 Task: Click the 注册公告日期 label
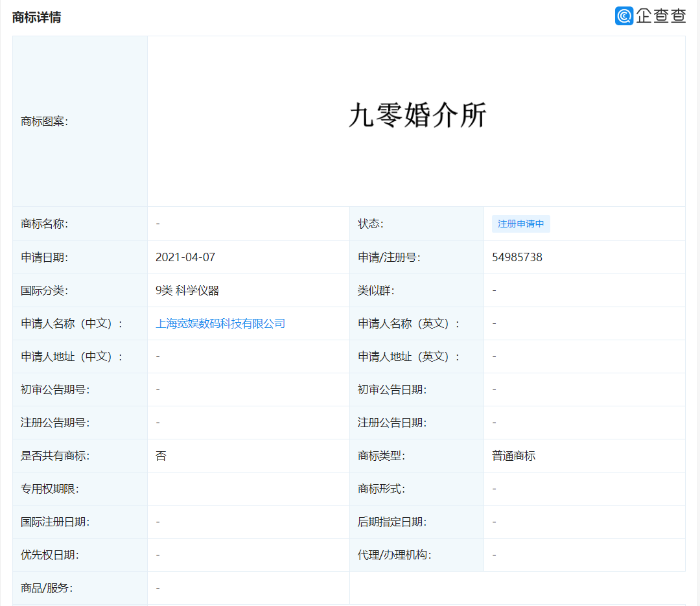392,423
